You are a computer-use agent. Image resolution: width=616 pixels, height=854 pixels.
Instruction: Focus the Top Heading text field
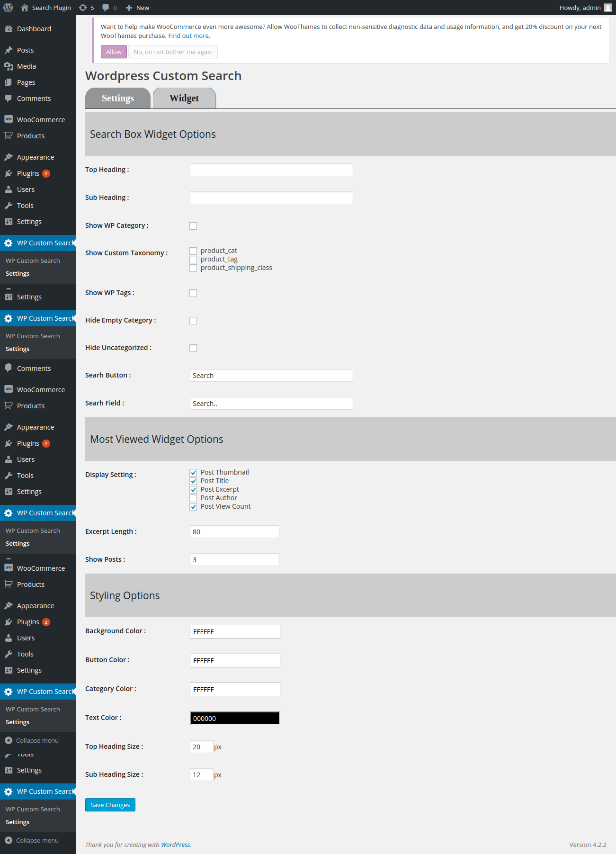271,170
